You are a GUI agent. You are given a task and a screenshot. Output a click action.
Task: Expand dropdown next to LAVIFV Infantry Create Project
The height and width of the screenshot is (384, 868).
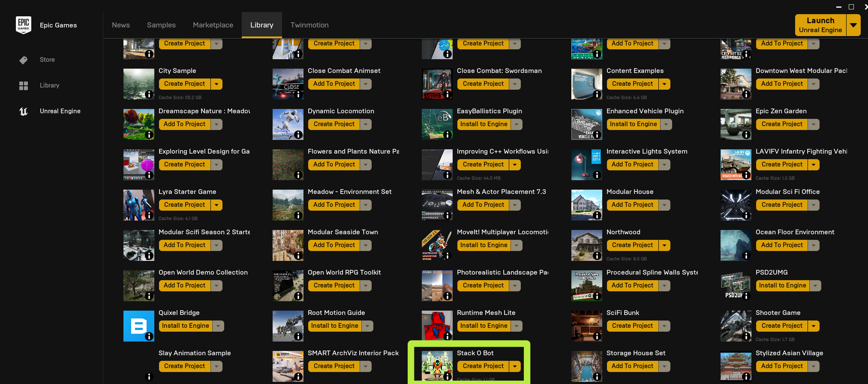click(814, 165)
